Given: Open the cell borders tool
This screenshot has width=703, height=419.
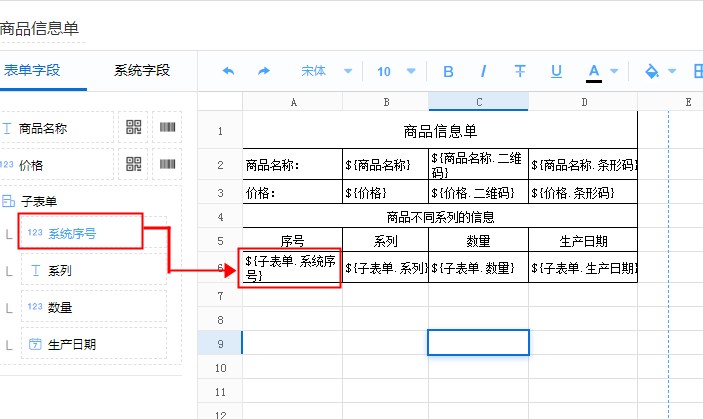Looking at the screenshot, I should [698, 71].
